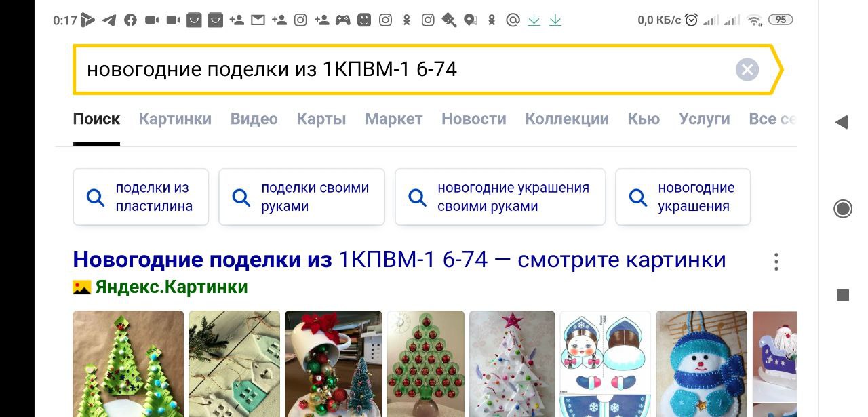
Task: Select suggestion 'поделки своими руками'
Action: click(302, 197)
